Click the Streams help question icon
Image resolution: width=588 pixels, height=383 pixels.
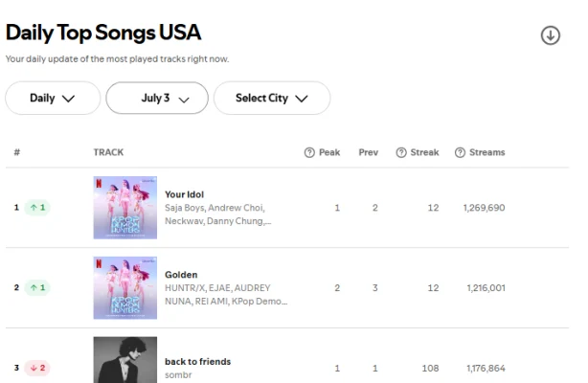click(461, 152)
